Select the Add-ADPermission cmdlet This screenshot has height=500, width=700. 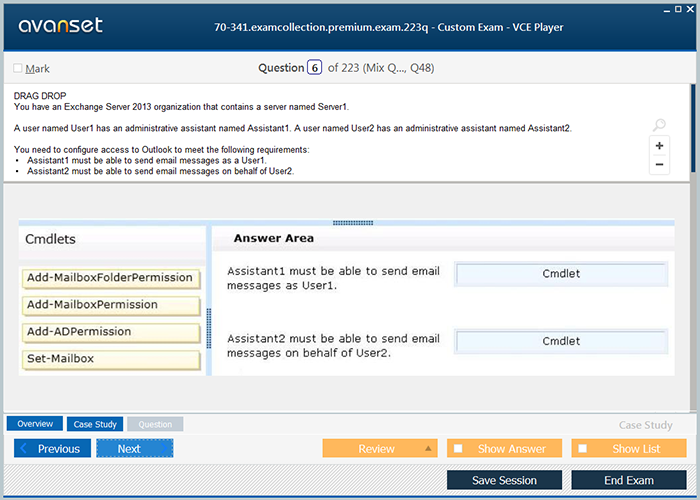pos(110,332)
